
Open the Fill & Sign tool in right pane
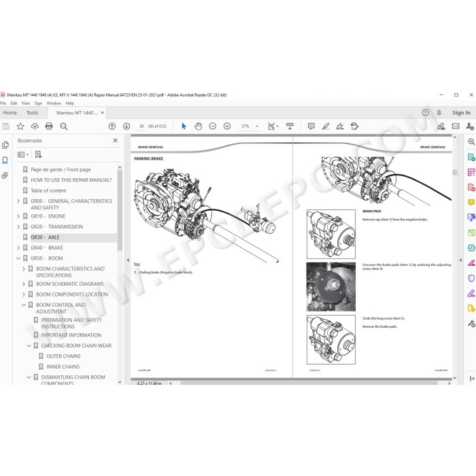pyautogui.click(x=471, y=294)
